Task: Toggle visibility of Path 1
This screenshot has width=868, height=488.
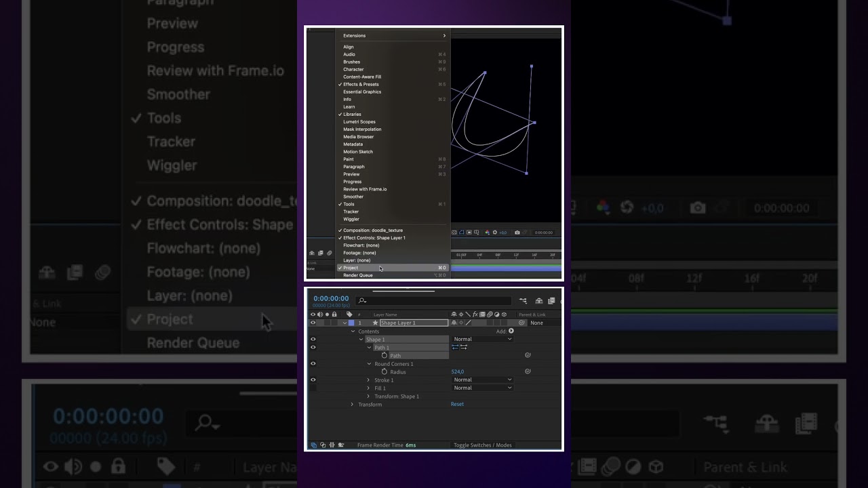Action: point(313,347)
